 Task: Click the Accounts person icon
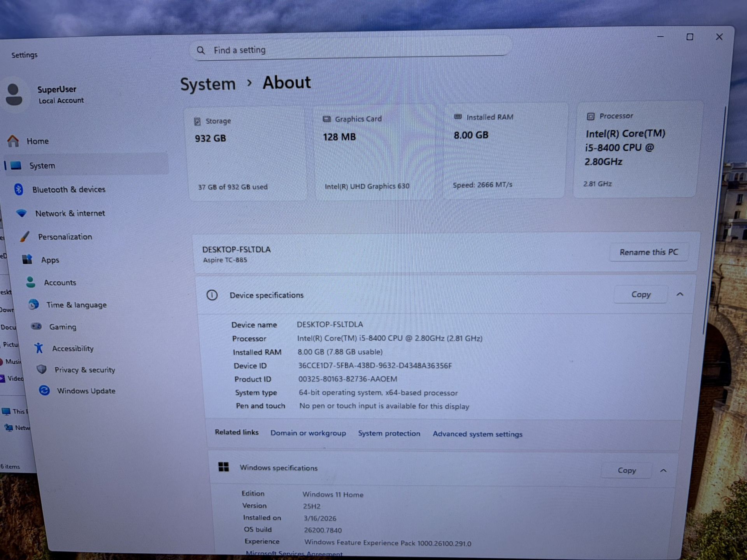[x=30, y=282]
